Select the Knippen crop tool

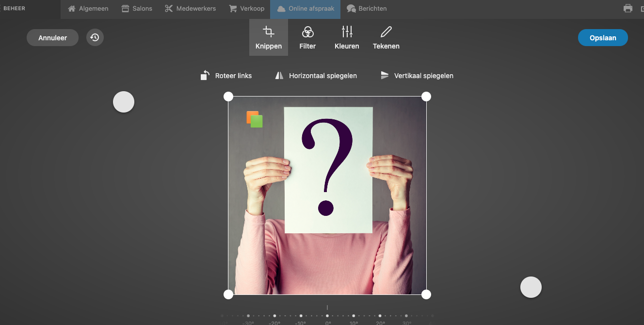point(268,37)
